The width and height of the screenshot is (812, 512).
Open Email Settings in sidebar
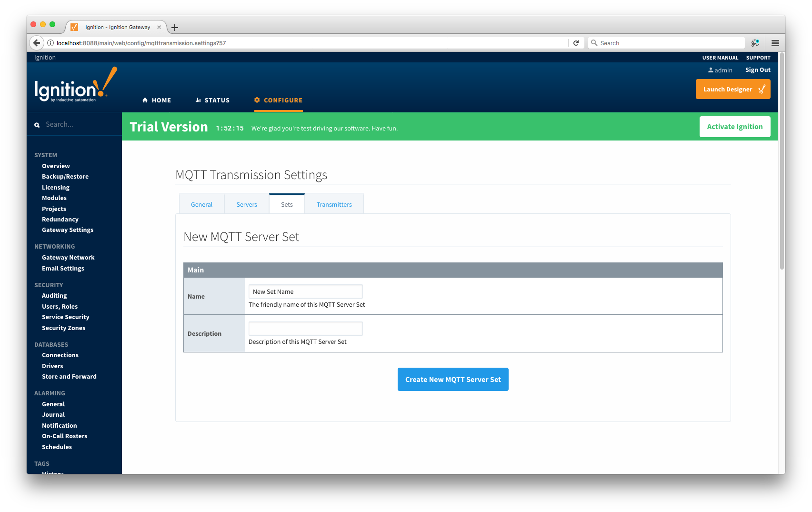tap(63, 268)
